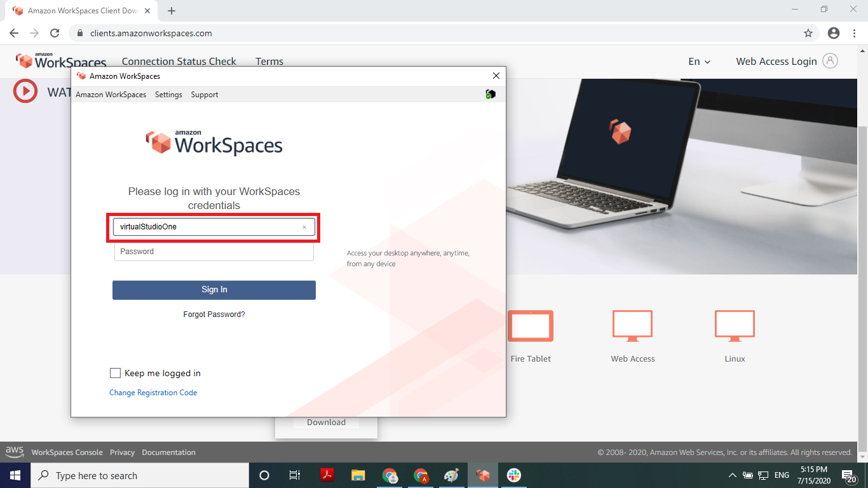The width and height of the screenshot is (868, 488).
Task: Select the Linux client icon
Action: [735, 326]
